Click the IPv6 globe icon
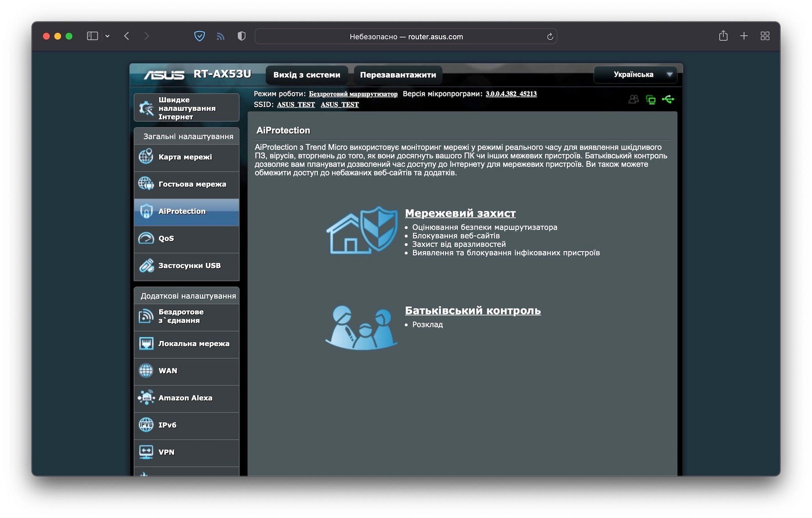 coord(146,424)
